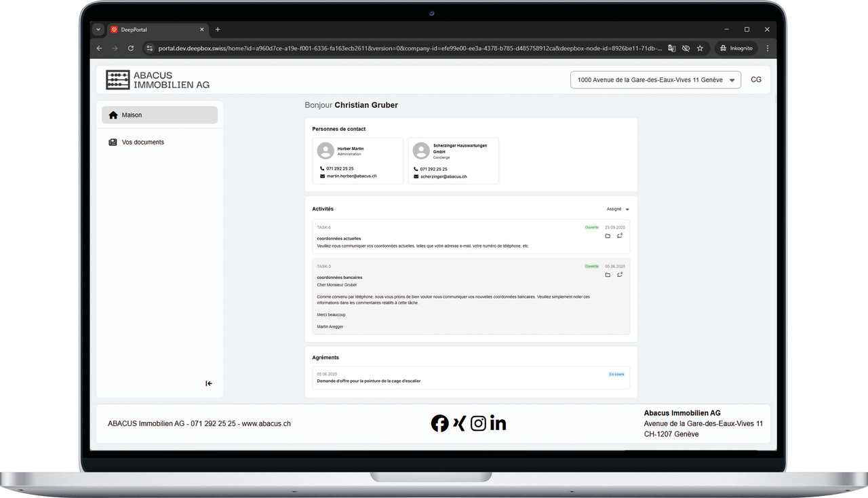
Task: Expand the Assigné filter dropdown
Action: (618, 209)
